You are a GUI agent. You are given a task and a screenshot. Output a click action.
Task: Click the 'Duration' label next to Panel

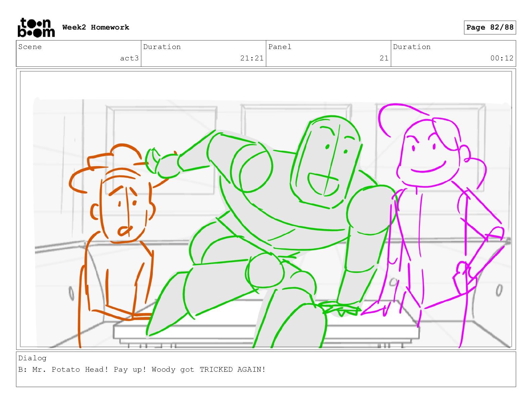412,47
